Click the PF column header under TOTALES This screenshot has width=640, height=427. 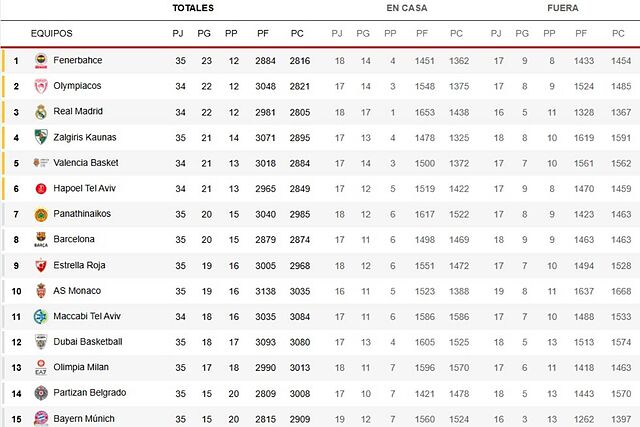click(262, 34)
